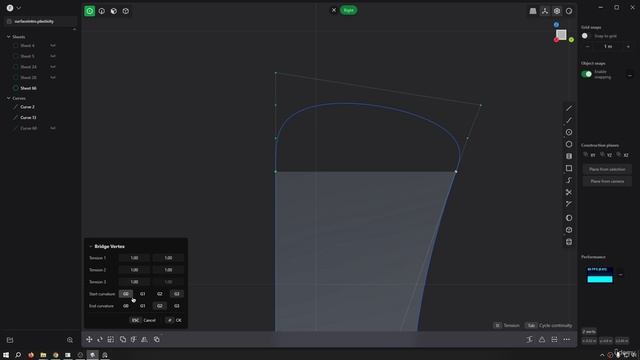The height and width of the screenshot is (360, 640).
Task: Close the view label with X button
Action: coord(333,10)
